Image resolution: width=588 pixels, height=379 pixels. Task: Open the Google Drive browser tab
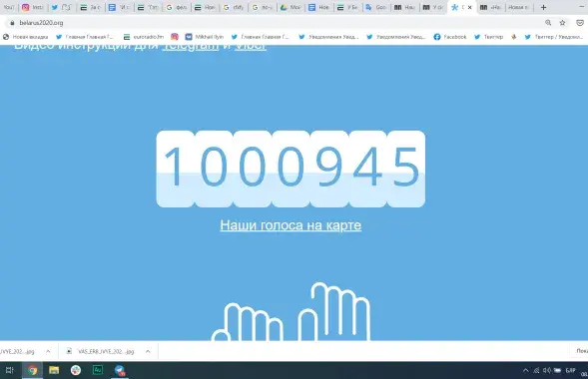pyautogui.click(x=291, y=7)
